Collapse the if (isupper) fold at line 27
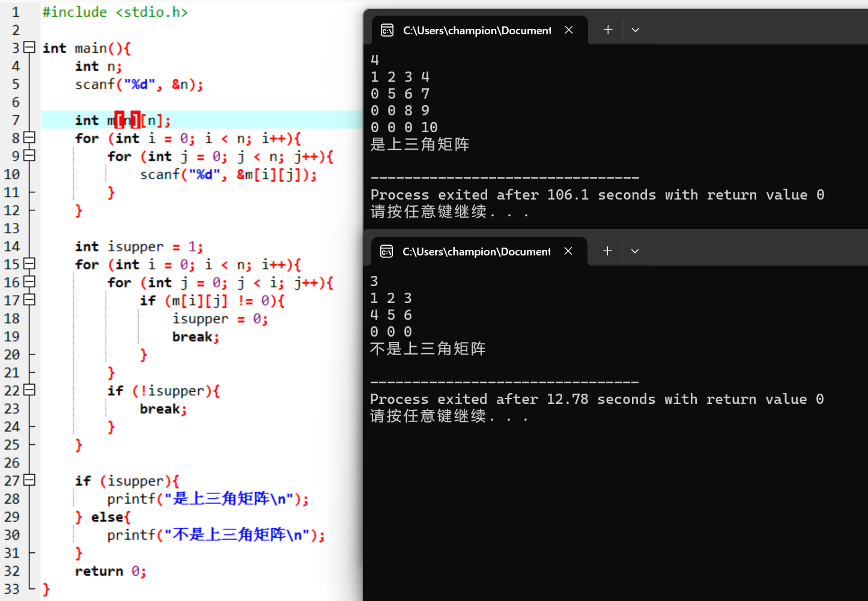Viewport: 868px width, 601px height. pos(29,480)
